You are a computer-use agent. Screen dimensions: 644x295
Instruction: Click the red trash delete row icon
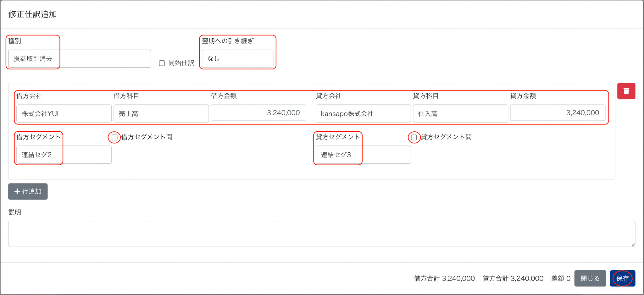[626, 91]
